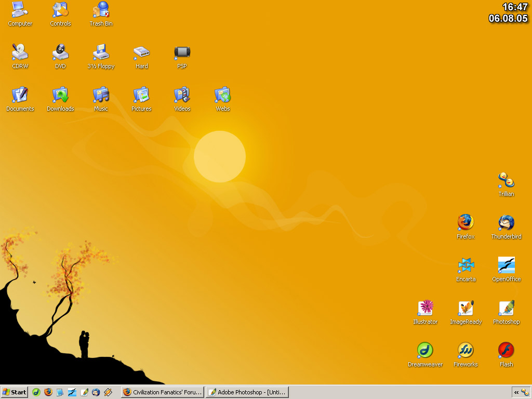
Task: Switch to Civilization Fanatics' Forum taskbar window
Action: (163, 392)
